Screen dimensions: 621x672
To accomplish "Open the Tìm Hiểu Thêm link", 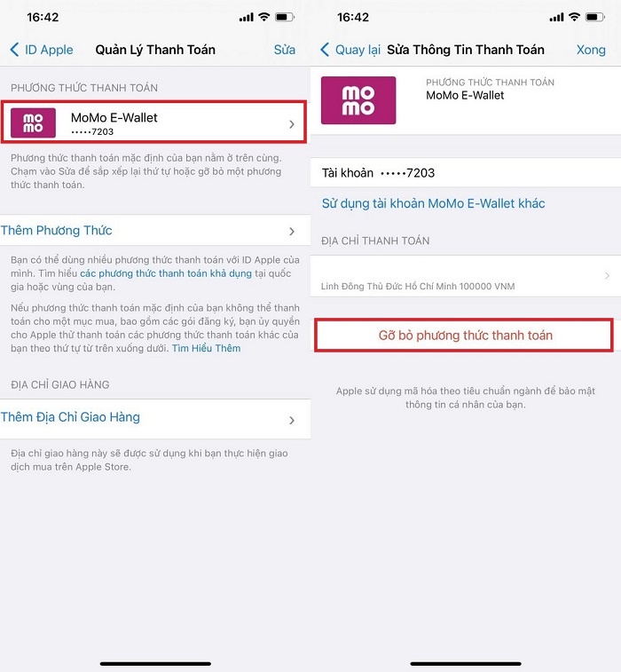I will tap(207, 348).
